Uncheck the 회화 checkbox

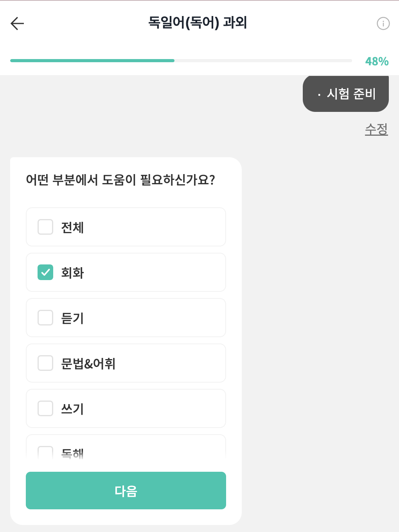point(45,272)
